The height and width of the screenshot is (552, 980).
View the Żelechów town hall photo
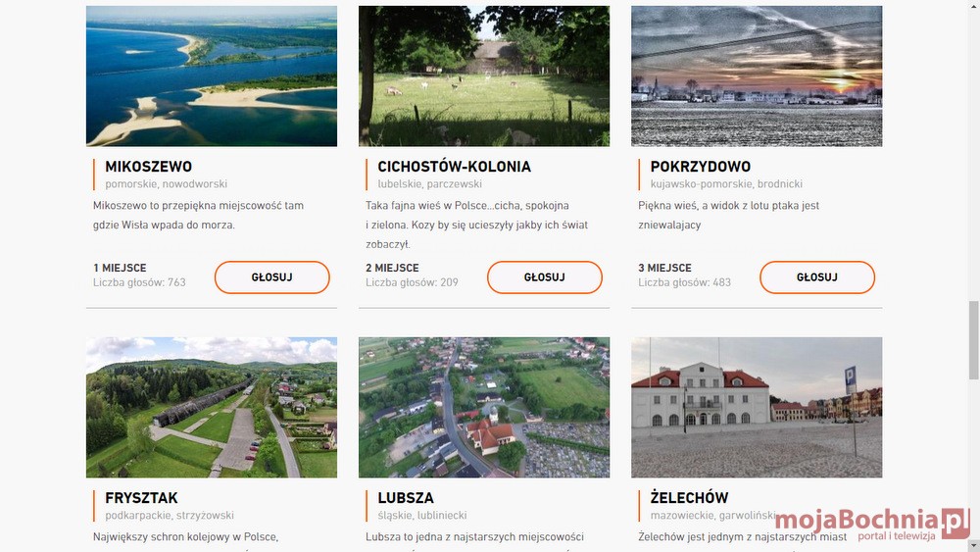pyautogui.click(x=757, y=408)
